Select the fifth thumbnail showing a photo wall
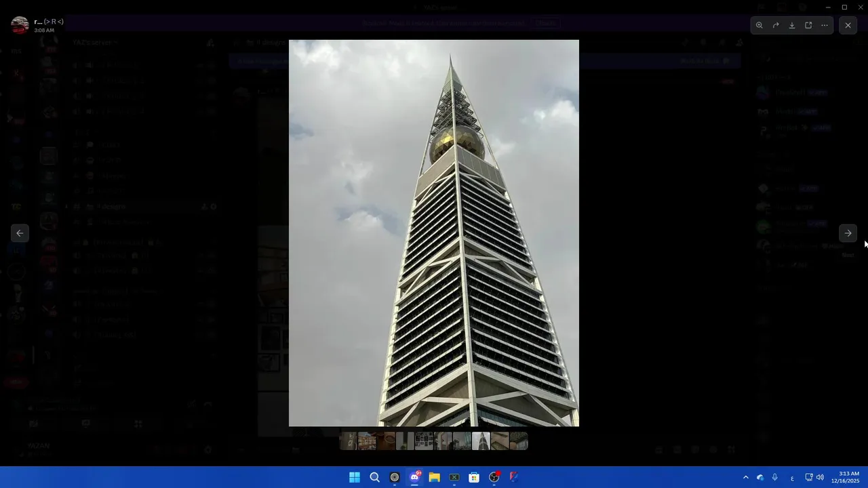This screenshot has height=488, width=868. pyautogui.click(x=424, y=441)
